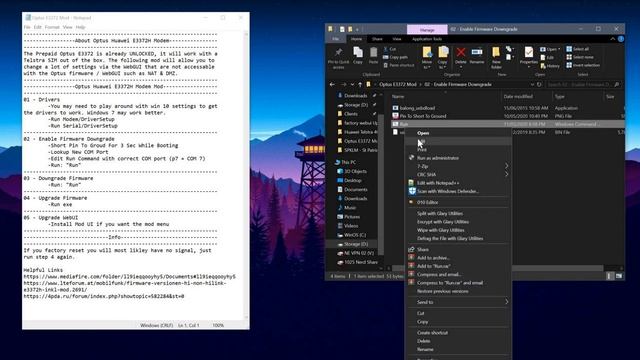
Task: Click the search magnifier icon in Explorer
Action: coord(616,84)
